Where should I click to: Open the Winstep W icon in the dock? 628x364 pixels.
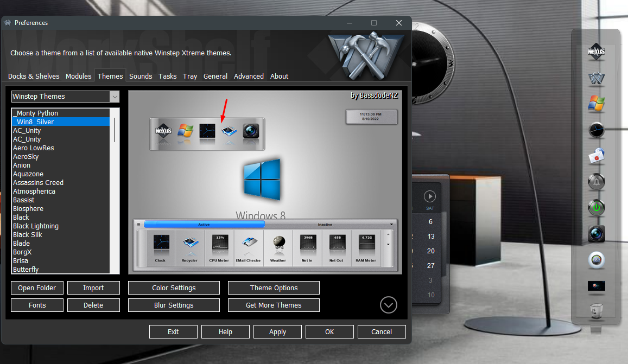(596, 78)
